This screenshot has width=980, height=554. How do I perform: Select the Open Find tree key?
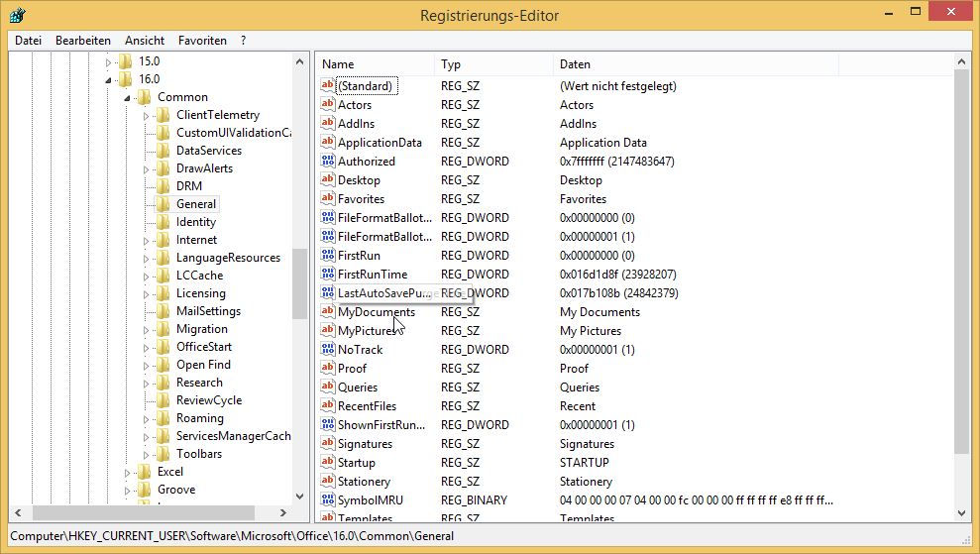[x=203, y=365]
